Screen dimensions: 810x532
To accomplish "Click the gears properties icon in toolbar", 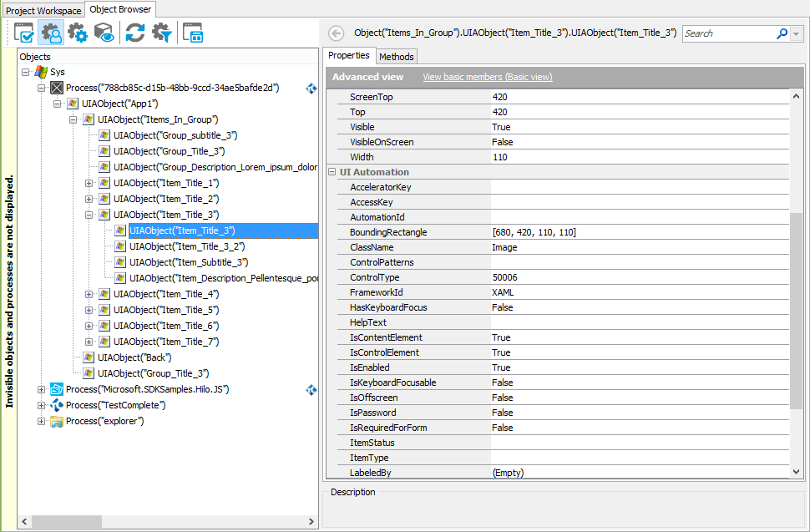I will (x=78, y=33).
